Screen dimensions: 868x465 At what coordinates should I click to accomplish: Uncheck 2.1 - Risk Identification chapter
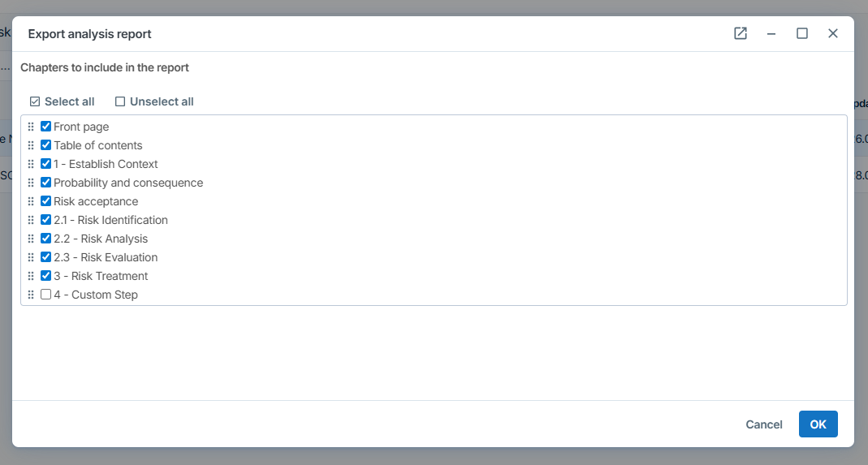[x=46, y=220]
